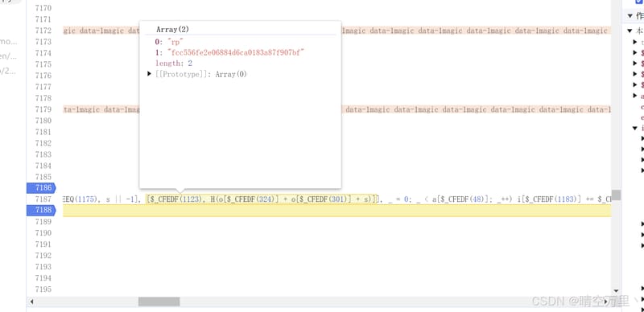Image resolution: width=644 pixels, height=312 pixels.
Task: Click line number 7170 in gutter
Action: click(43, 8)
